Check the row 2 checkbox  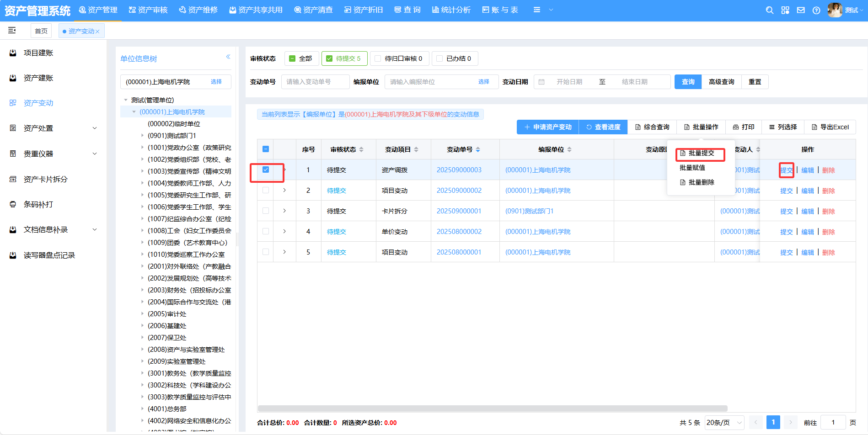[266, 190]
